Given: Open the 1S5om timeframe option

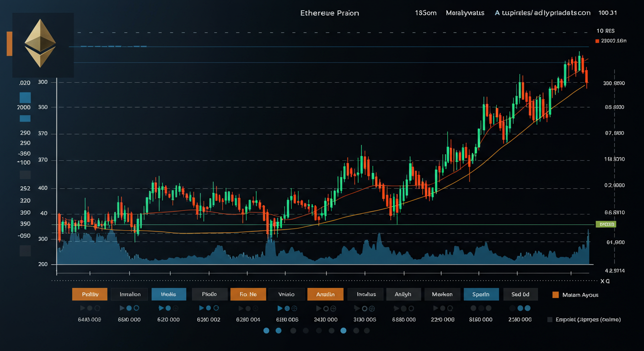Looking at the screenshot, I should click(x=425, y=13).
